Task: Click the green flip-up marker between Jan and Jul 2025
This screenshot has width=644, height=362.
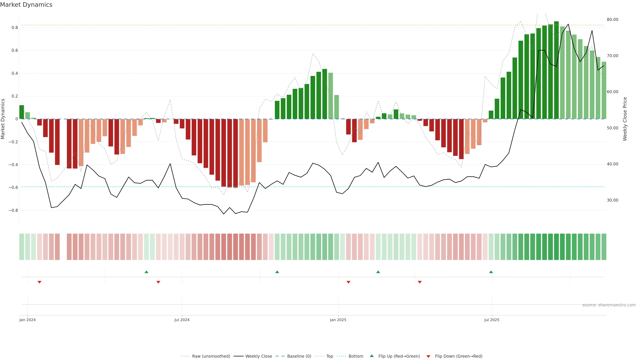Action: tap(378, 272)
